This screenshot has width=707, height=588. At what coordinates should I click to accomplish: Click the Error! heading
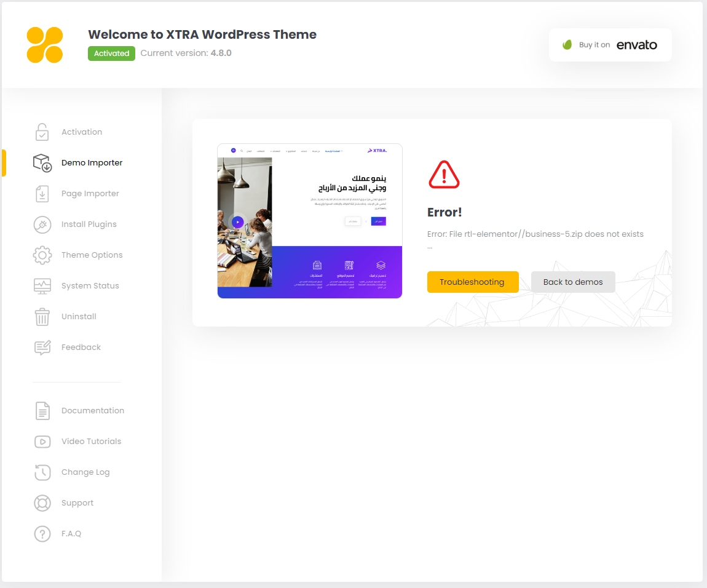click(x=444, y=212)
